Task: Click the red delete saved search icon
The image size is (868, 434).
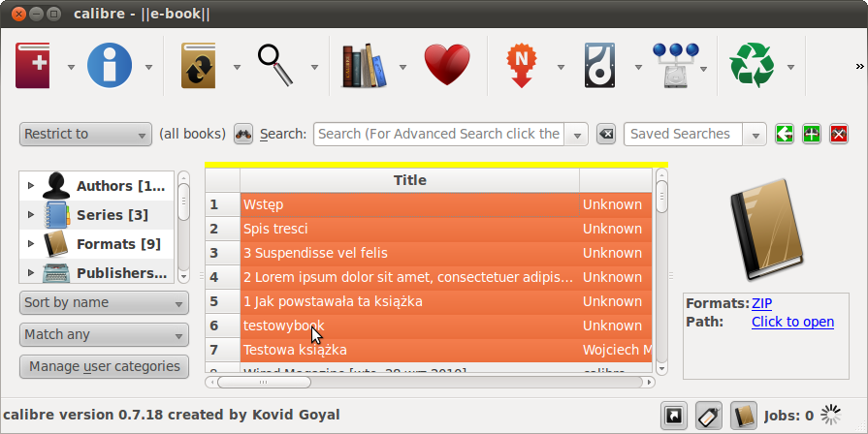Action: pyautogui.click(x=839, y=134)
